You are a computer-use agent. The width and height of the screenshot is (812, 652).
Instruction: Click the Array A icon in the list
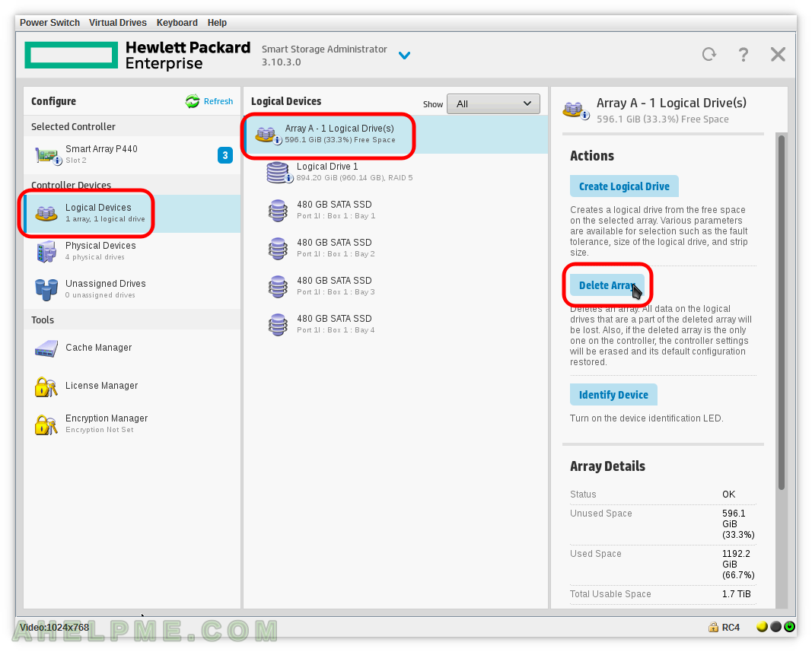(267, 135)
